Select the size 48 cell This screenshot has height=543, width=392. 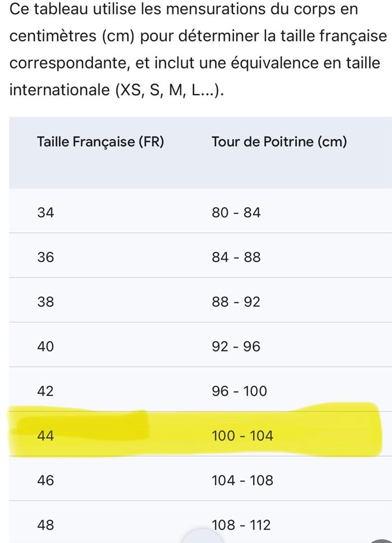45,525
